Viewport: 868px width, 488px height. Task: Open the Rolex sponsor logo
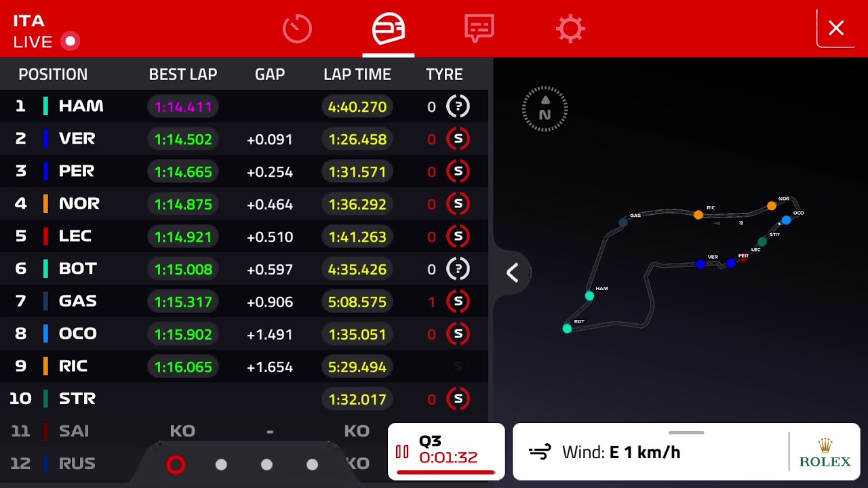tap(825, 453)
